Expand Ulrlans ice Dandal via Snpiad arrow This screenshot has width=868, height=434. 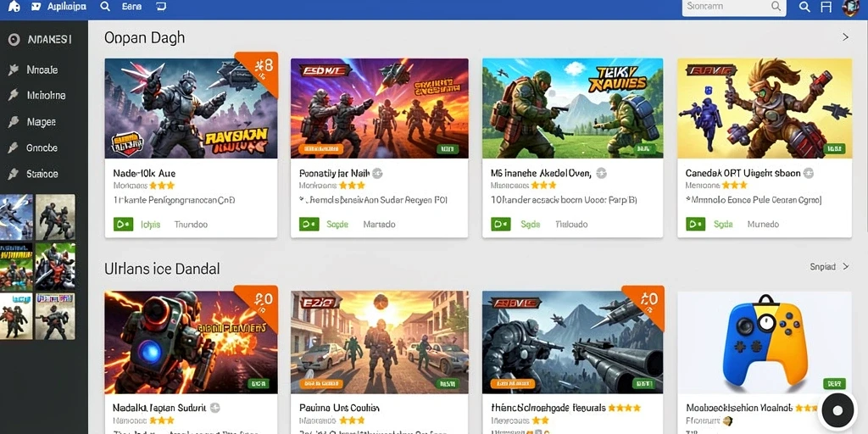[x=846, y=267]
